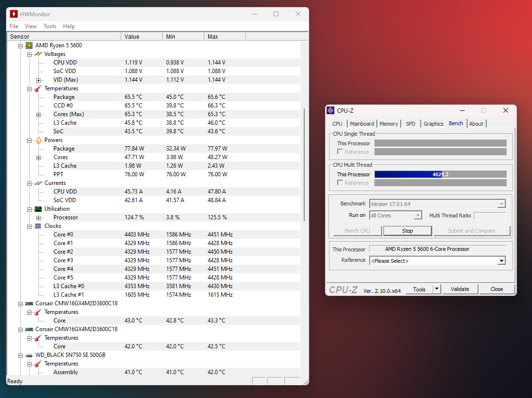Click the Utilization category icon

38,209
